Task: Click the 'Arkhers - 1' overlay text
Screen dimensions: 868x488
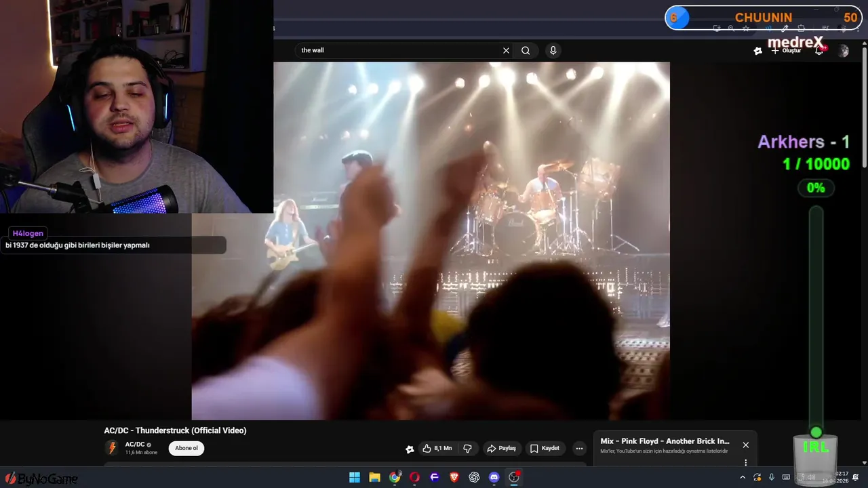Action: (804, 142)
